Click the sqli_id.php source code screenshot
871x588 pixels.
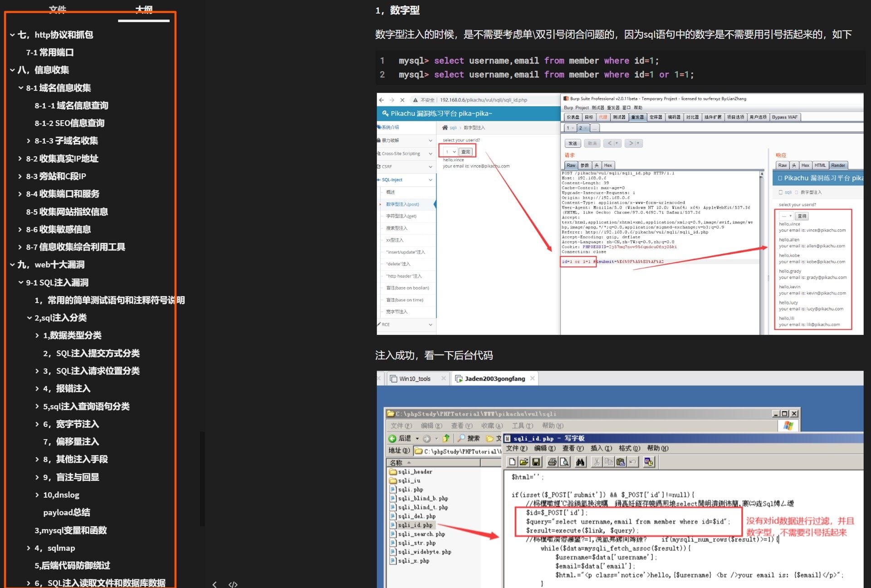(620, 479)
